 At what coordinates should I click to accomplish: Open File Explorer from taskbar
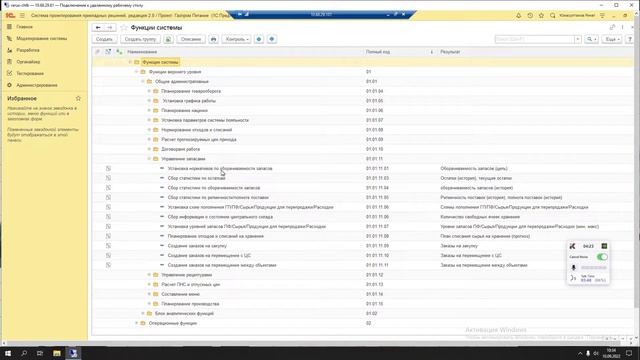(x=57, y=353)
